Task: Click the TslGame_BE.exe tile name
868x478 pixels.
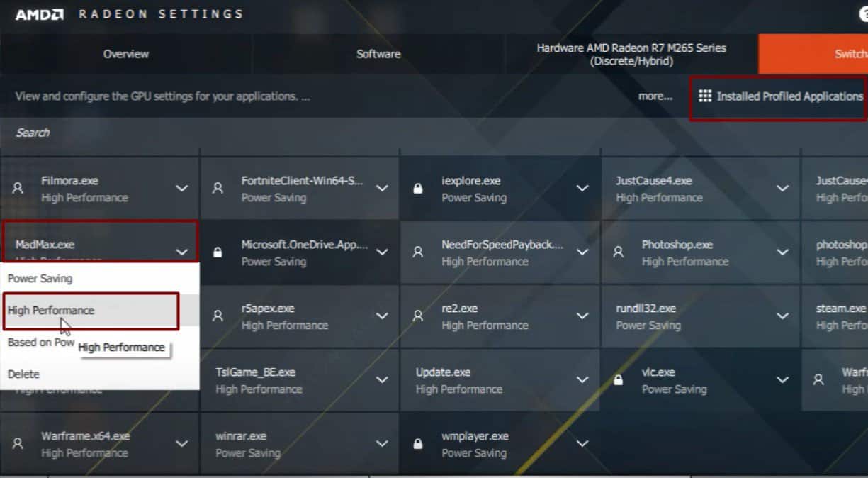Action: (256, 372)
